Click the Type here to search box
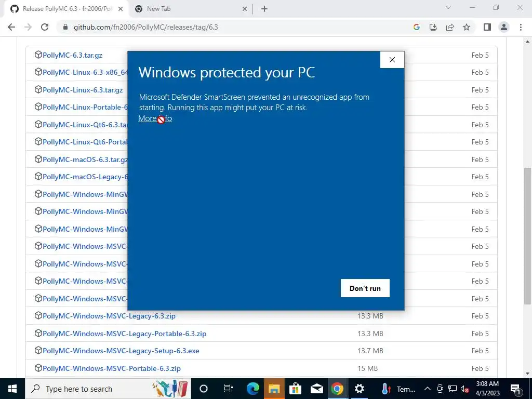The width and height of the screenshot is (532, 399). coord(108,389)
